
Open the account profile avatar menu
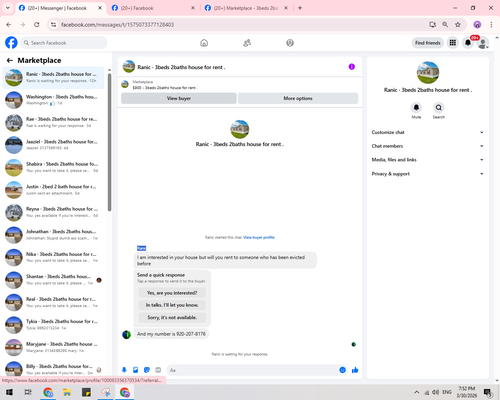[483, 43]
